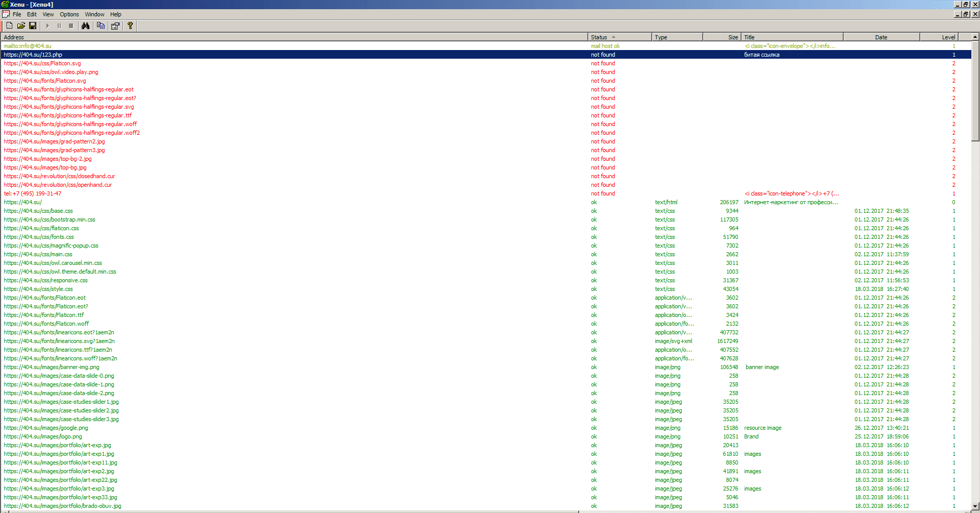This screenshot has width=980, height=513.
Task: Minimize the inner Xenu4 document window
Action: tap(958, 14)
